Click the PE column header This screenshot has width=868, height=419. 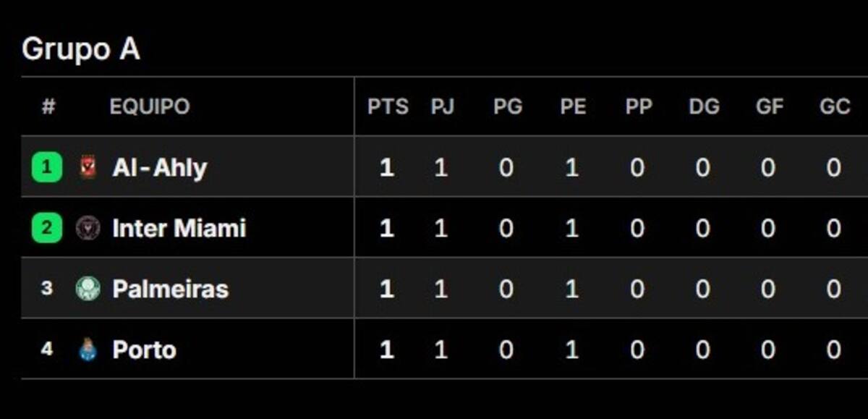point(573,107)
